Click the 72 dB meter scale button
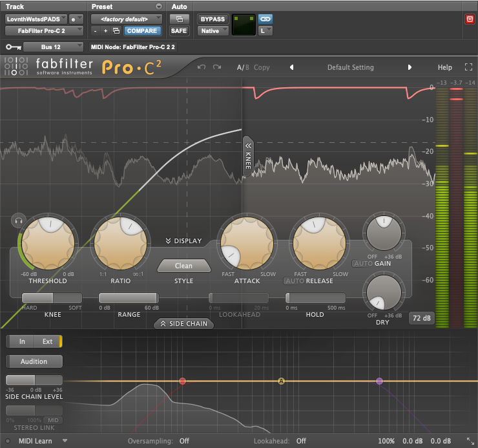 (x=422, y=318)
